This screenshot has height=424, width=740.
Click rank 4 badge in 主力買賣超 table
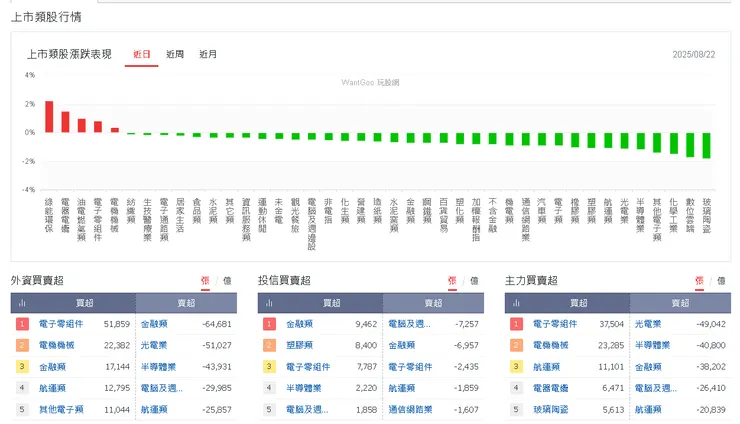[516, 388]
